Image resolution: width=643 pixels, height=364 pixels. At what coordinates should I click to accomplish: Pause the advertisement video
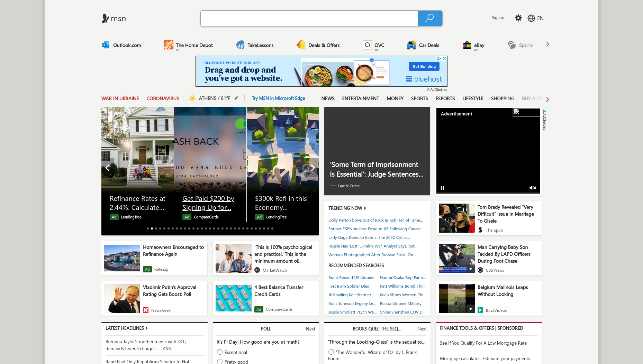[442, 188]
